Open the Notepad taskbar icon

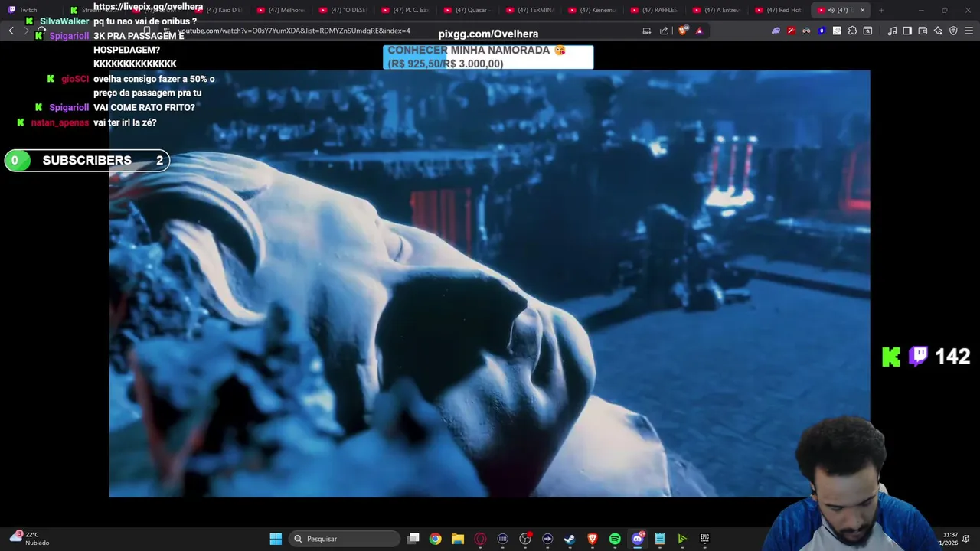click(660, 539)
